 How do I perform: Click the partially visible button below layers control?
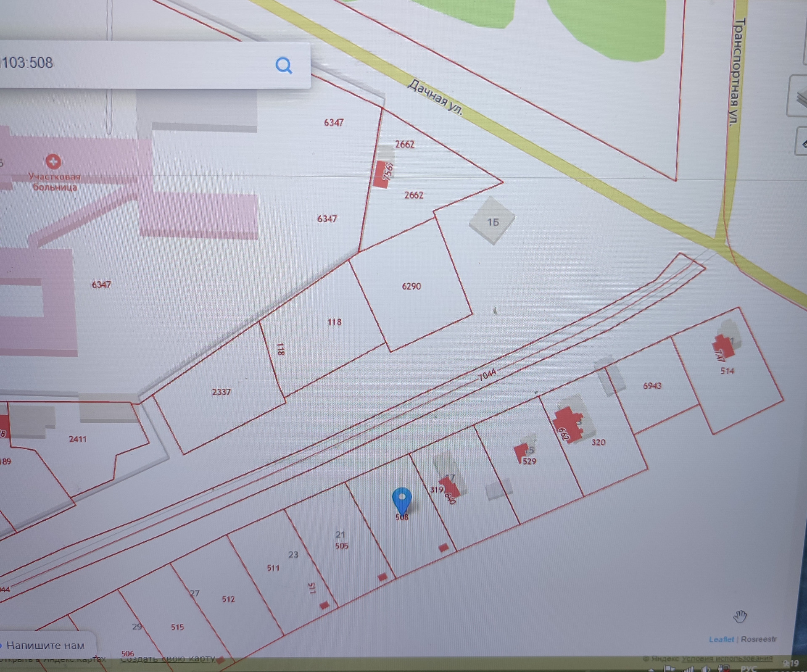tap(802, 143)
